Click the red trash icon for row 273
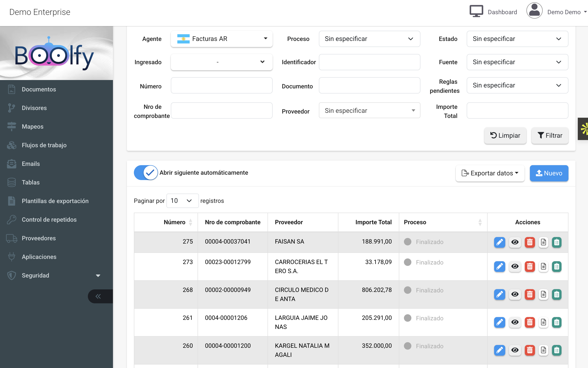This screenshot has height=368, width=588. (x=529, y=267)
